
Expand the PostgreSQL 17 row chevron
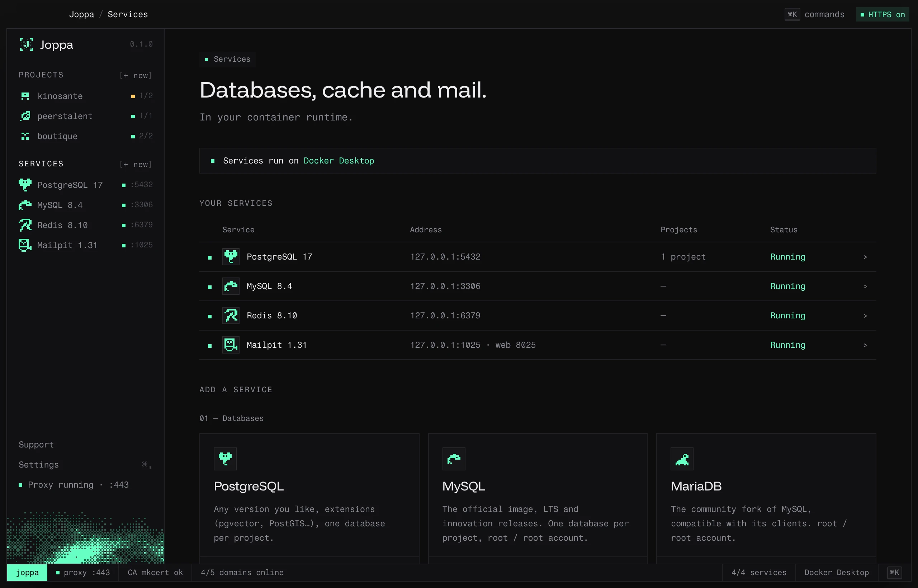(865, 257)
